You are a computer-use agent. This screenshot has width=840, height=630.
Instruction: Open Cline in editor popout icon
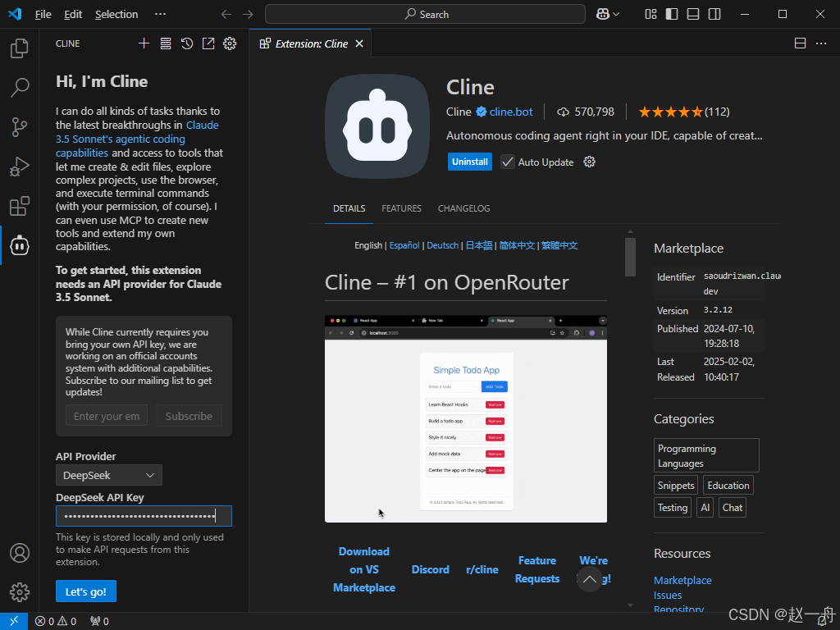pos(208,43)
